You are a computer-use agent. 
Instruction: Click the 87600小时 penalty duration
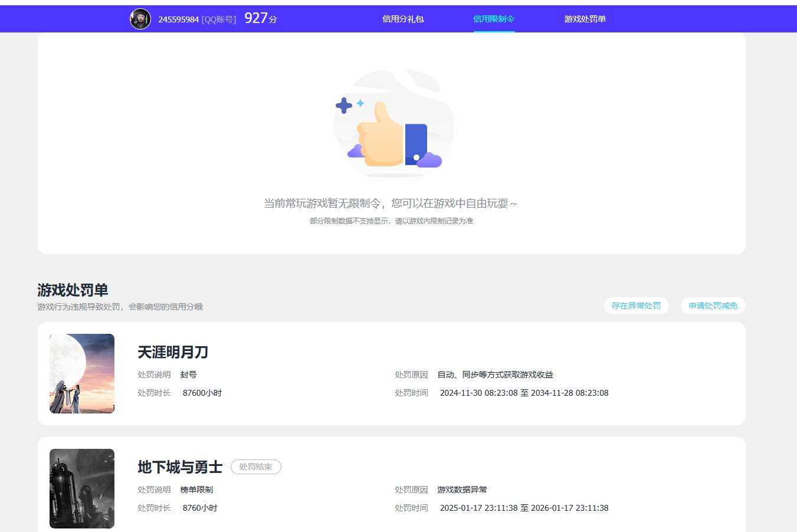[202, 393]
